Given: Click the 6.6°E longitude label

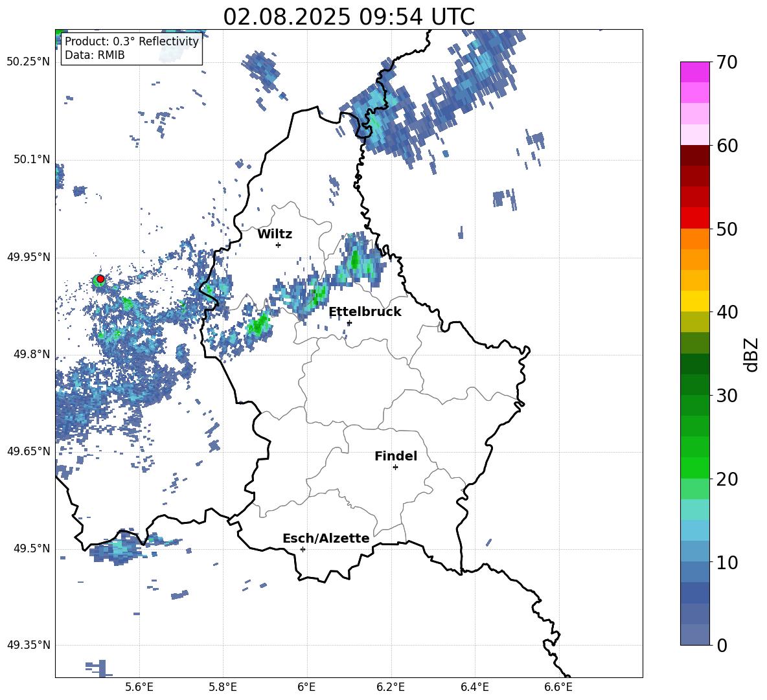Looking at the screenshot, I should (558, 687).
